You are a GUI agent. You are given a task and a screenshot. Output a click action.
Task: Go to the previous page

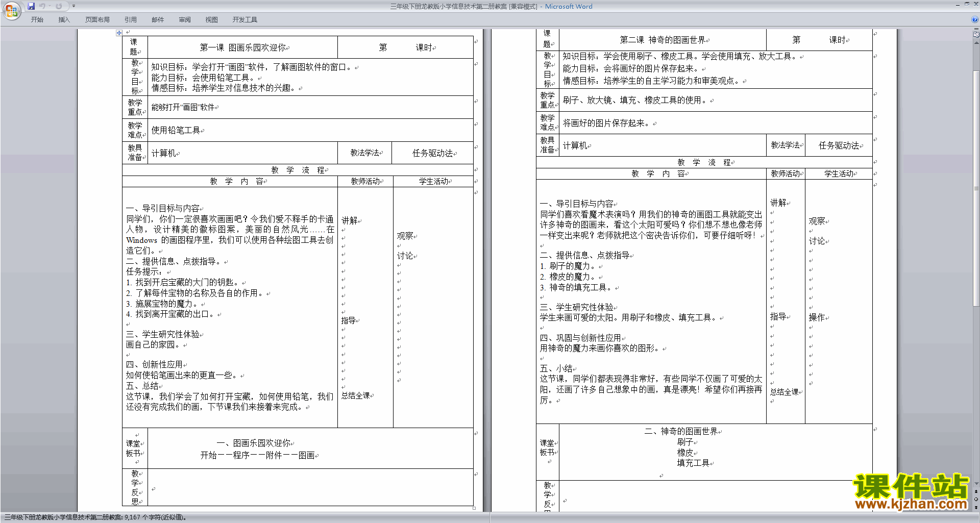click(x=976, y=492)
